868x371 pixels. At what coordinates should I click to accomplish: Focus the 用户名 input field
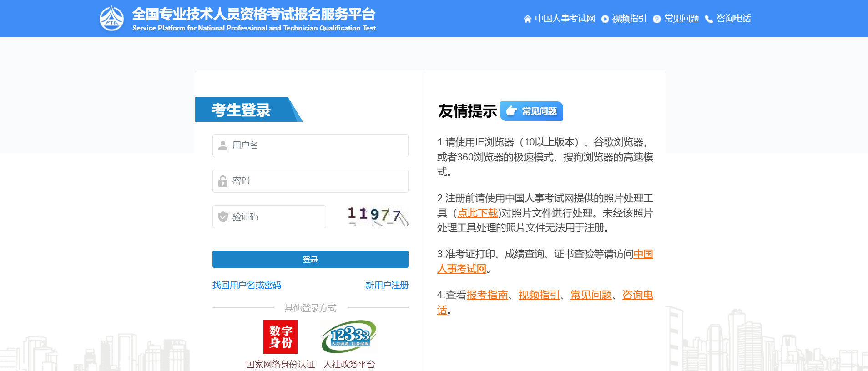318,145
